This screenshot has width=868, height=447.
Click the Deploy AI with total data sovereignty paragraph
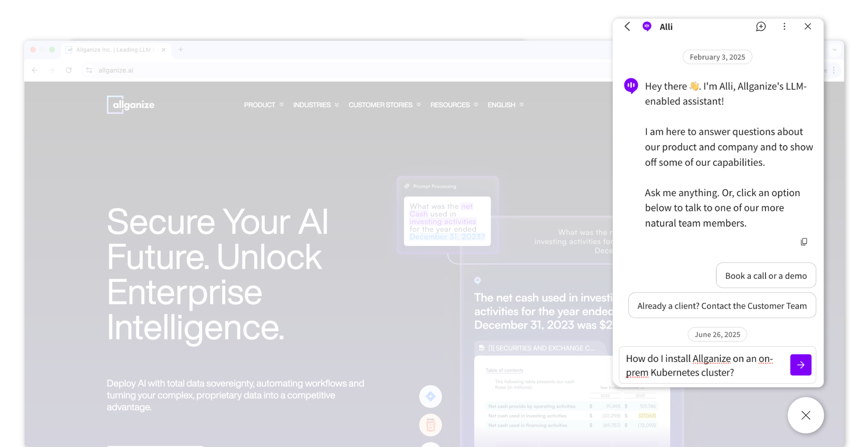pyautogui.click(x=235, y=395)
